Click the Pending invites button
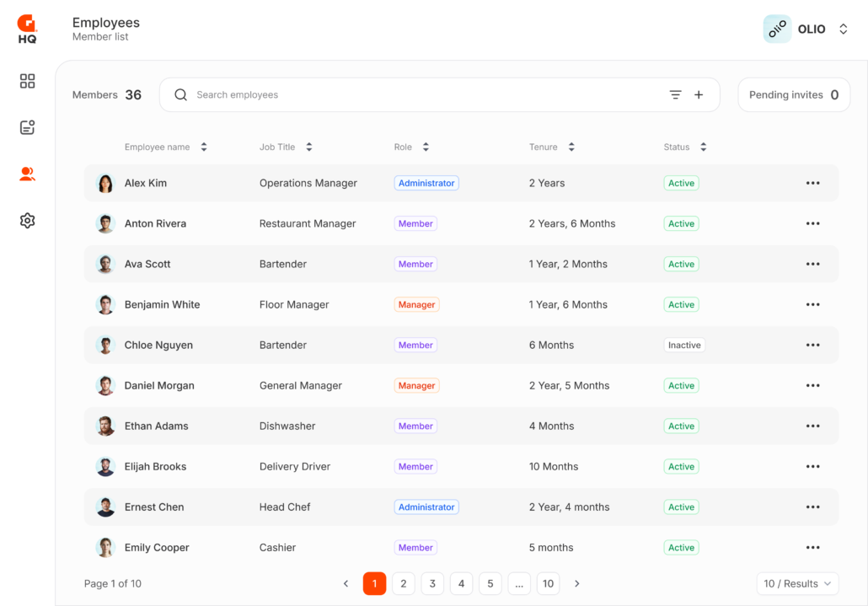Screen dimensions: 868x606 click(x=793, y=95)
